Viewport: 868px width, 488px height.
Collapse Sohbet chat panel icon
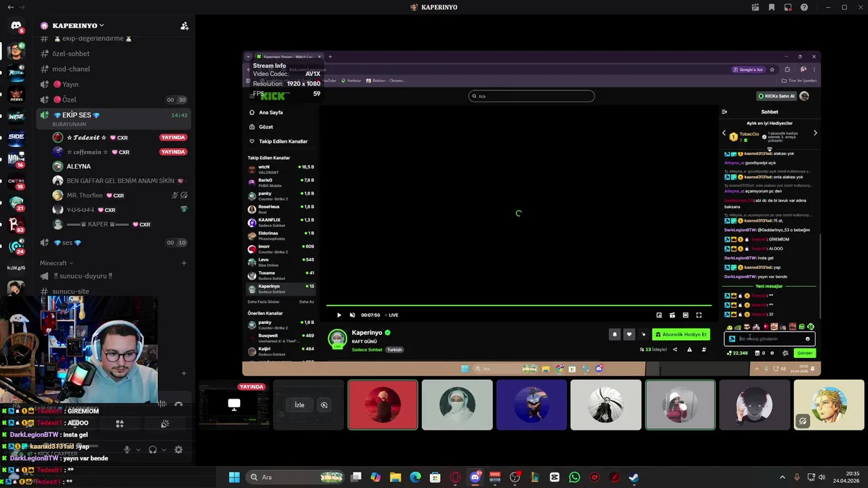pyautogui.click(x=724, y=112)
